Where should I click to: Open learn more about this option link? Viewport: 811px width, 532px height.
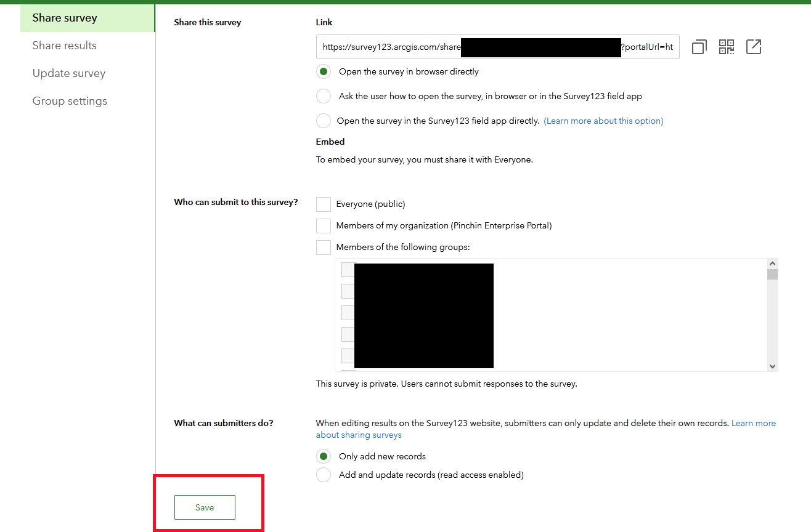pyautogui.click(x=603, y=121)
